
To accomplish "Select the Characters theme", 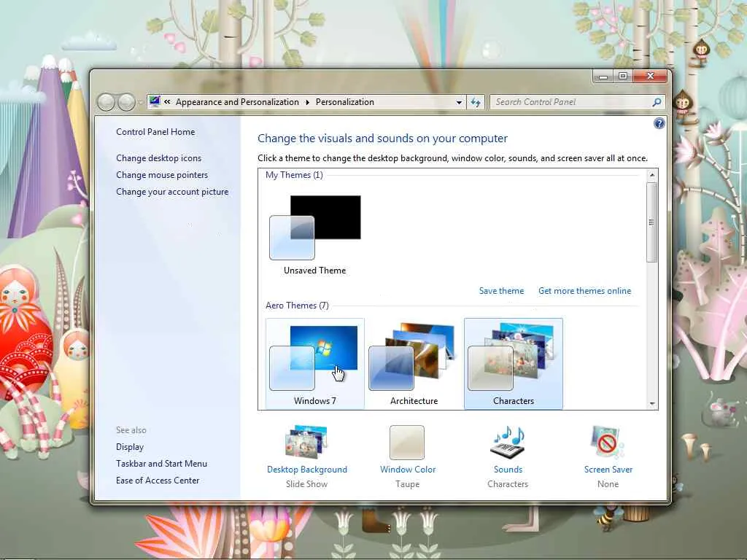I will tap(513, 364).
